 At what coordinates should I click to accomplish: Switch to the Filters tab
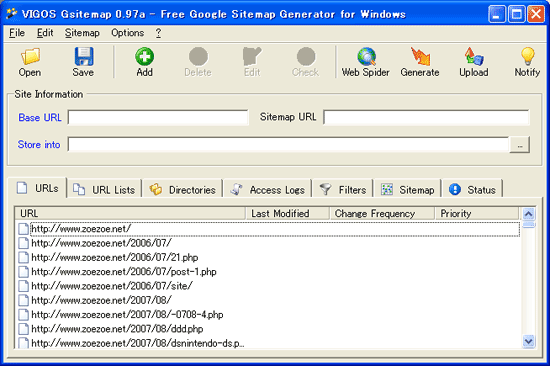(343, 190)
